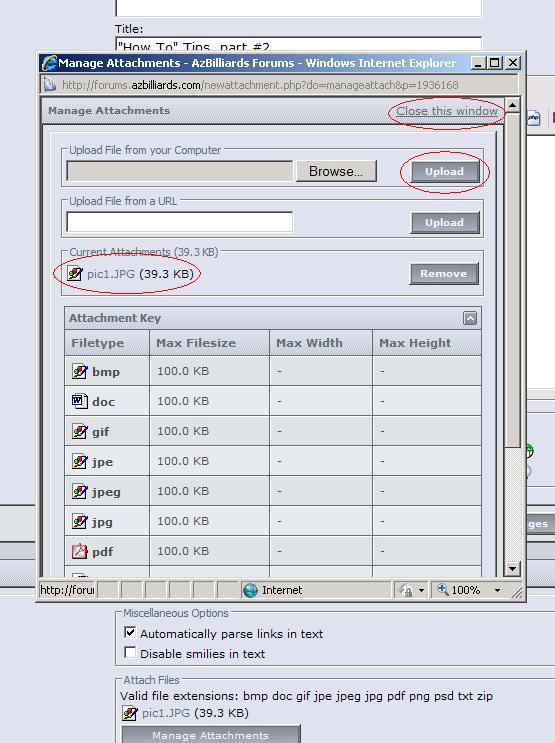Click Upload for file from your computer
The height and width of the screenshot is (743, 555).
tap(445, 172)
